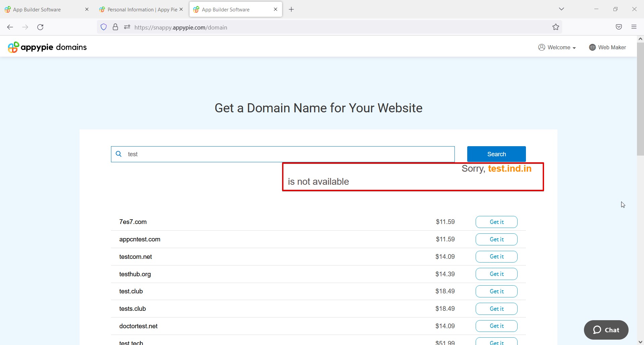Open the Chat support widget
The width and height of the screenshot is (644, 345).
coord(606,330)
